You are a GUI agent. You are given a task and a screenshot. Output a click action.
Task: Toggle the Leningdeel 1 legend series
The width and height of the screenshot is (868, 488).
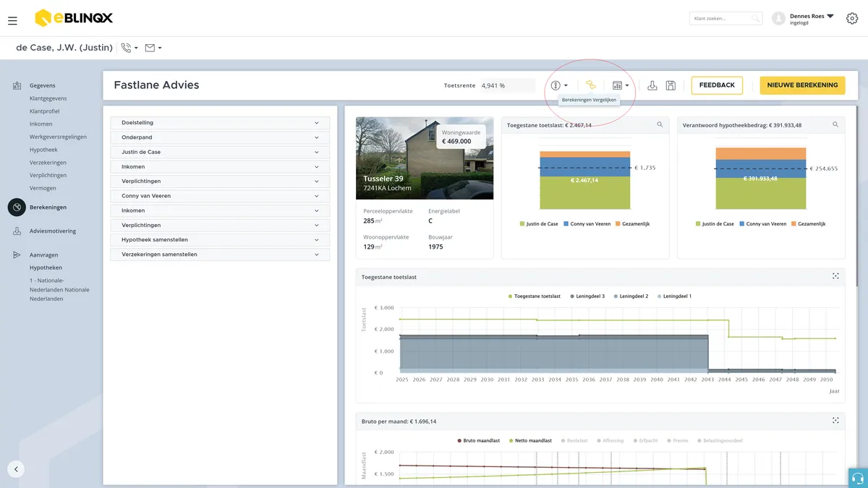(x=674, y=296)
